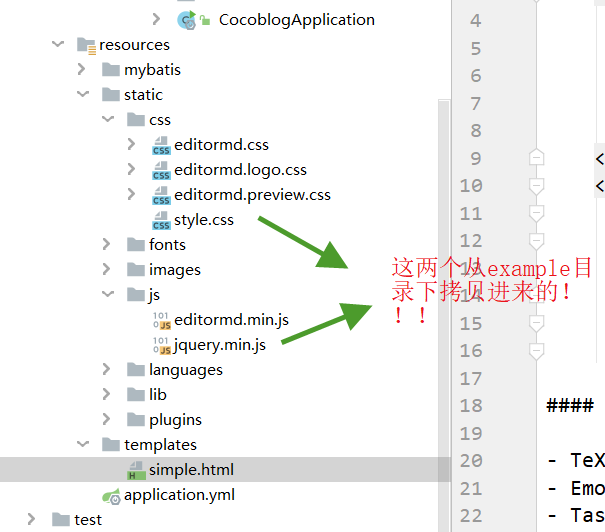
Task: Expand the lib folder
Action: pos(106,394)
